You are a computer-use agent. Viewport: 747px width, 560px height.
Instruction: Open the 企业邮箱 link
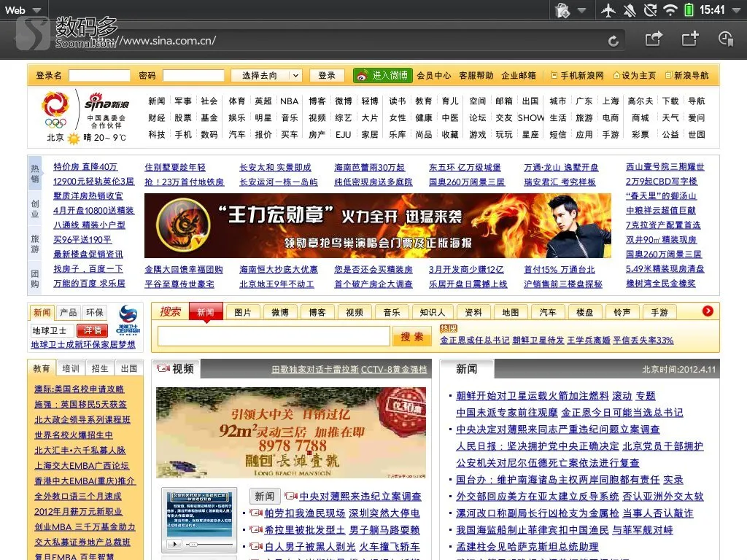519,75
